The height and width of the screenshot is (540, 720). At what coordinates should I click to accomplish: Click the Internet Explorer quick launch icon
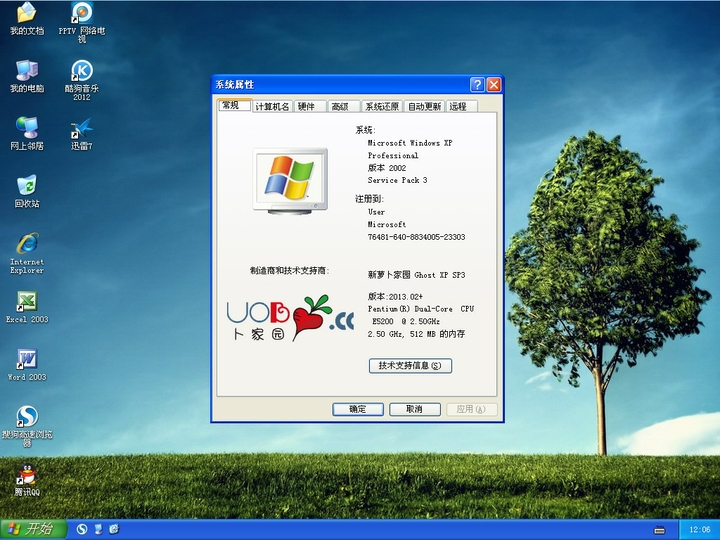pos(114,529)
